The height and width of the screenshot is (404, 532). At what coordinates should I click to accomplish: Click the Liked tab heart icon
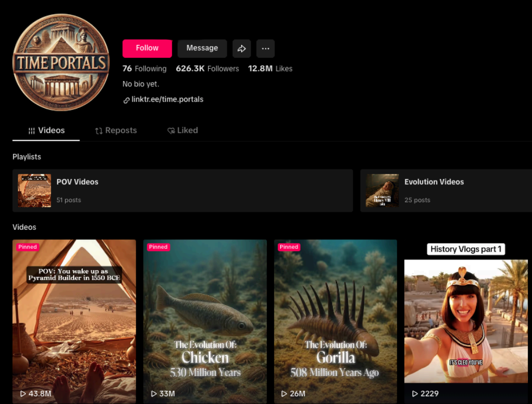click(171, 131)
